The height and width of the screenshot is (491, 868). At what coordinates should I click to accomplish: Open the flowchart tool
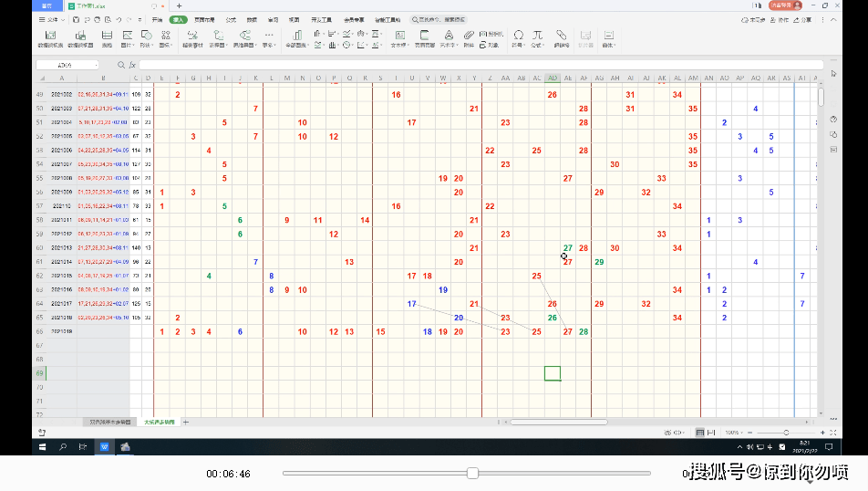(x=218, y=38)
